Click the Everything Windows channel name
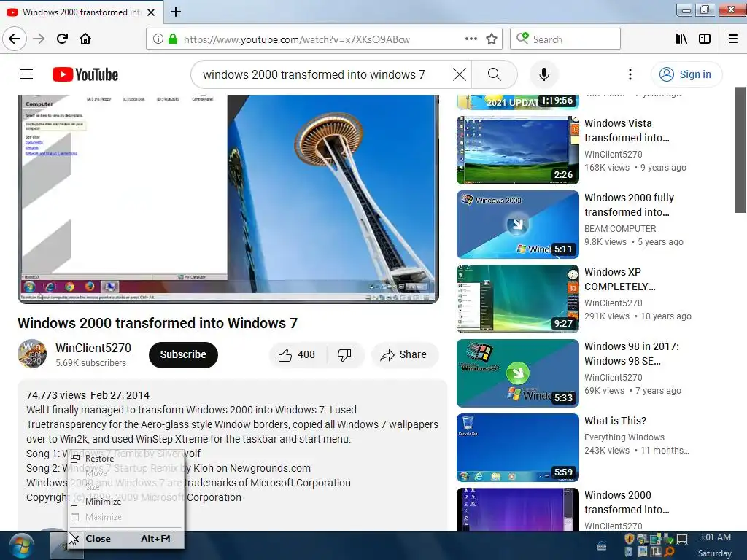The width and height of the screenshot is (747, 560). click(x=624, y=437)
